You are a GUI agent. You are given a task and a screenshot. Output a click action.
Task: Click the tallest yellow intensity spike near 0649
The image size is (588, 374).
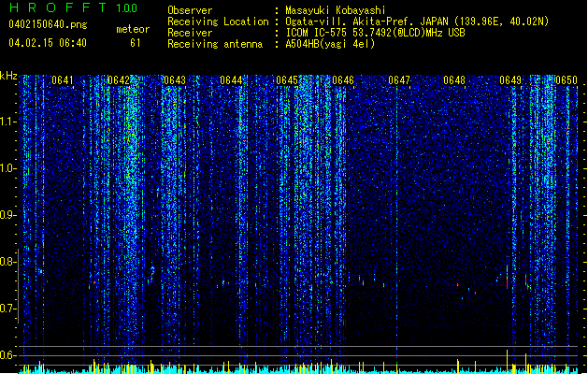coord(508,361)
